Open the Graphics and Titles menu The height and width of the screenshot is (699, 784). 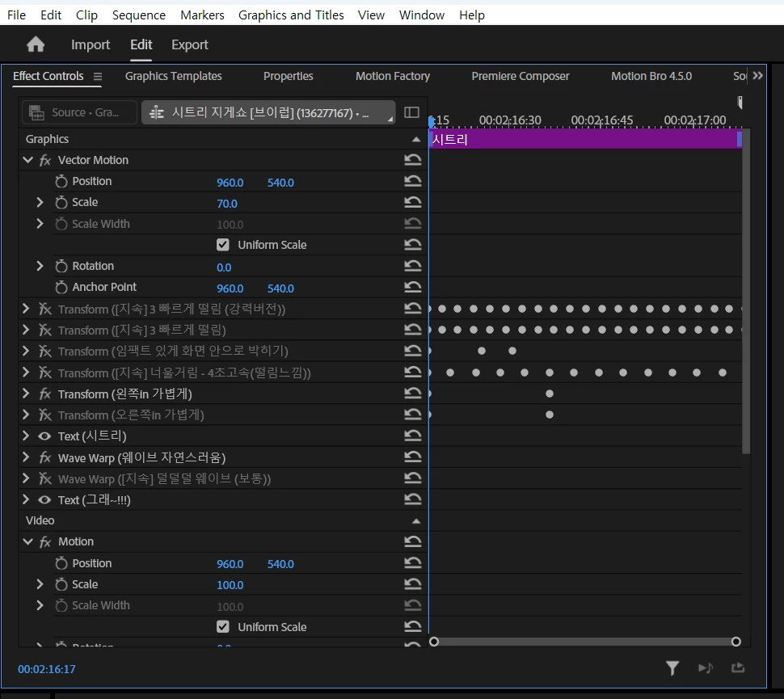[291, 15]
